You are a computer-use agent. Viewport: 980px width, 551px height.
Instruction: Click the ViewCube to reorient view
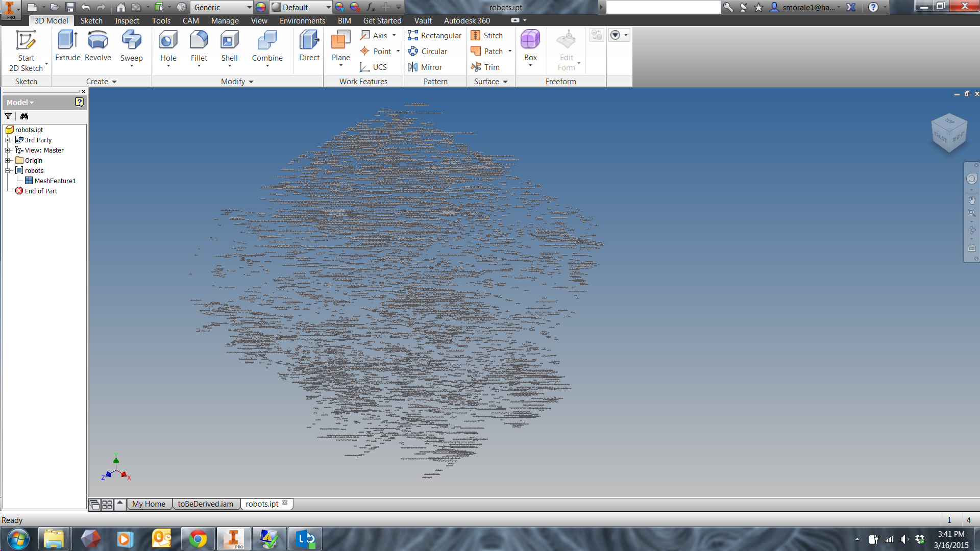tap(949, 133)
